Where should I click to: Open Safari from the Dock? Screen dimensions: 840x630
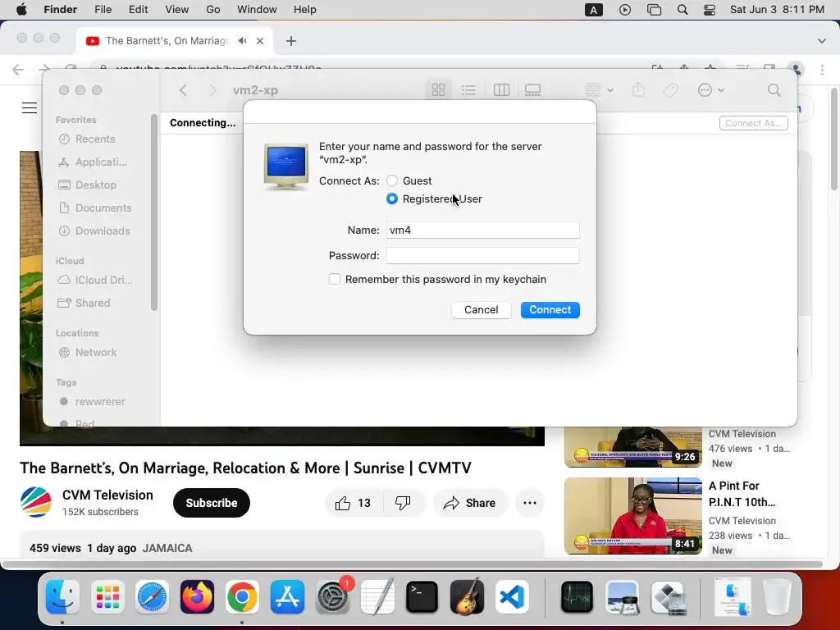tap(153, 597)
